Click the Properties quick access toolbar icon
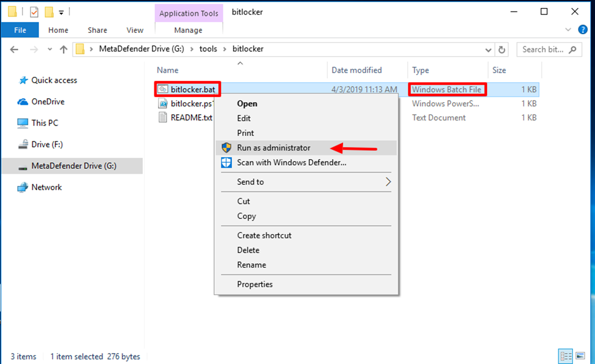Screen dimensions: 595x364 [x=34, y=12]
